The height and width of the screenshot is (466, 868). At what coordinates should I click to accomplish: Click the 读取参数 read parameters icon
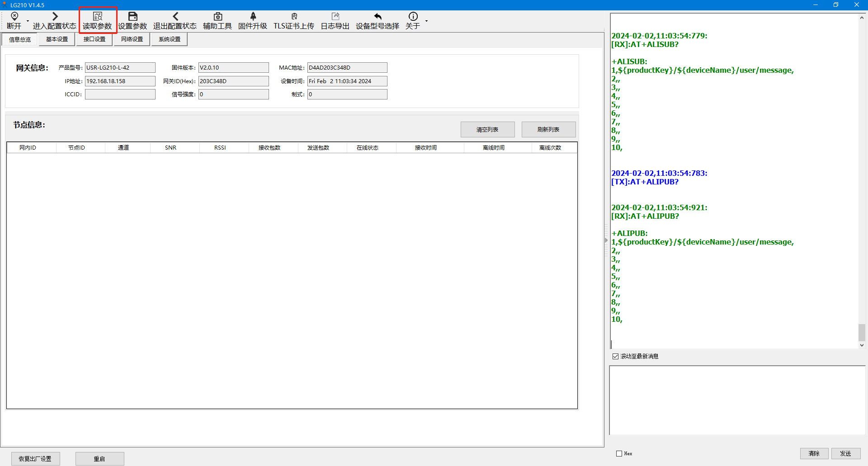point(98,16)
